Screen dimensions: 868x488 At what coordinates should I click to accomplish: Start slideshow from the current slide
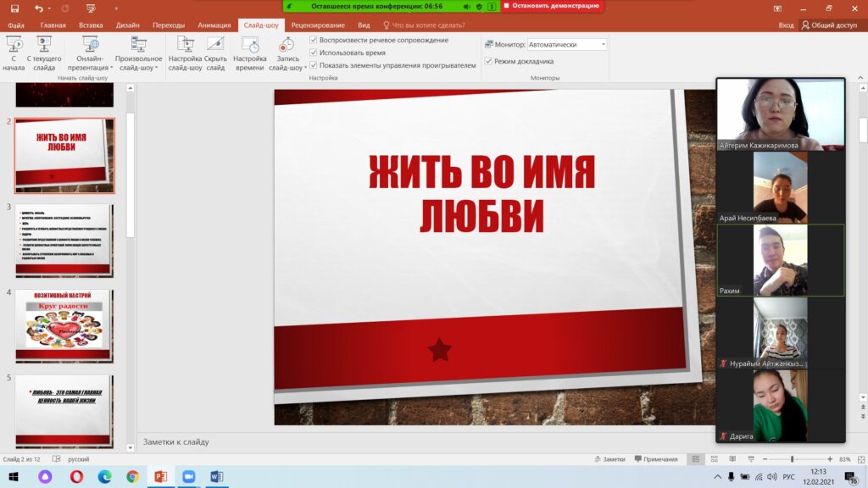coord(44,53)
